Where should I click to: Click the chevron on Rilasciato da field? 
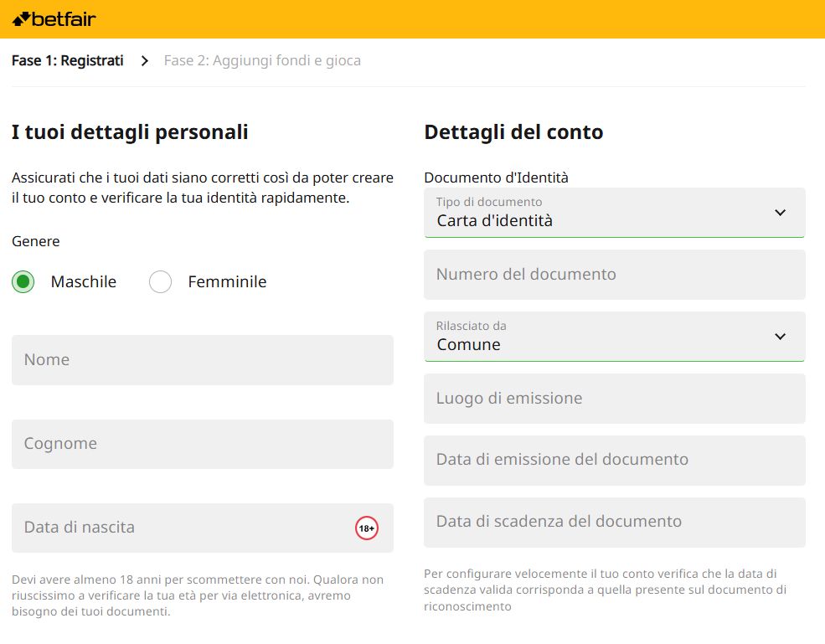click(779, 337)
